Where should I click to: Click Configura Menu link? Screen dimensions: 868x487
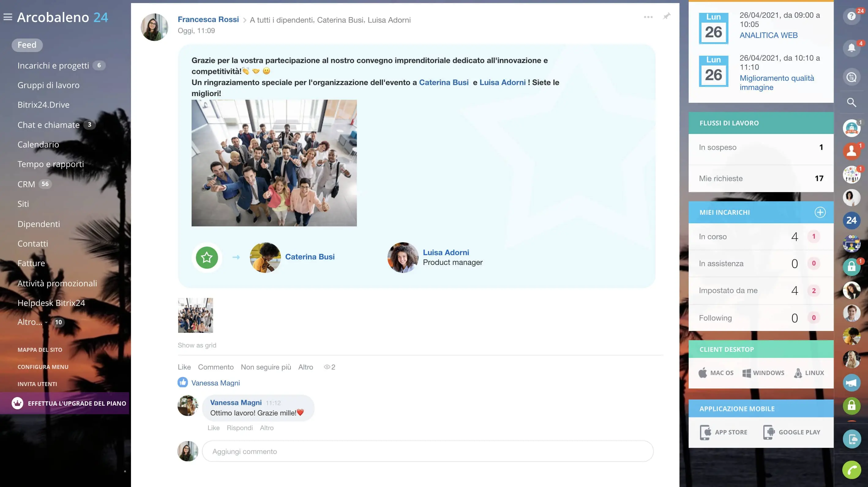tap(43, 367)
